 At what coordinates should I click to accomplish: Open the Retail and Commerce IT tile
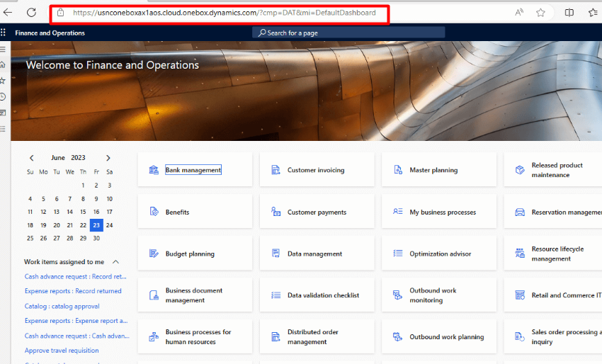click(553, 295)
